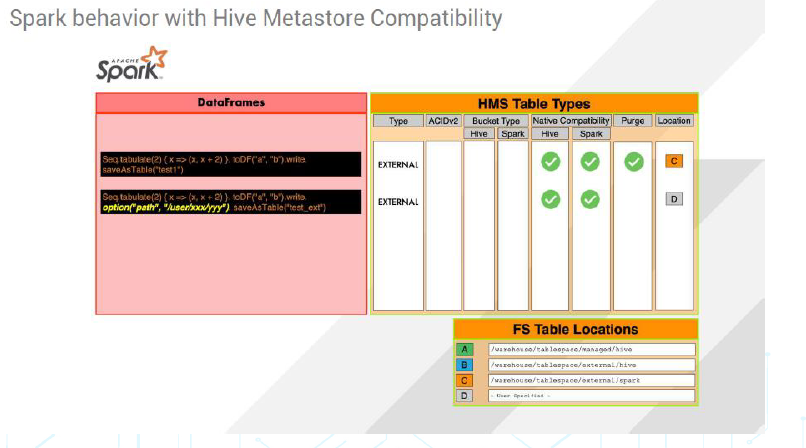Viewport: 806px width, 448px height.
Task: Select orange C swatch in FS Table Locations
Action: [465, 380]
